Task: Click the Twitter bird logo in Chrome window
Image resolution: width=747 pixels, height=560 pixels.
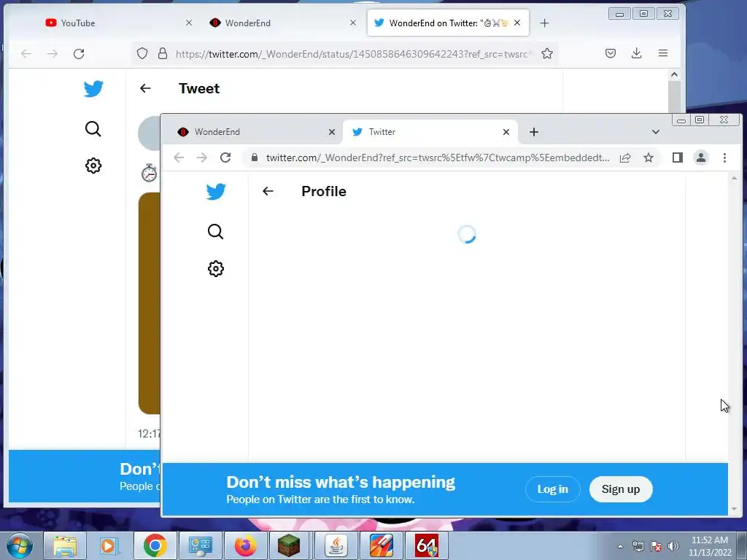Action: [216, 192]
